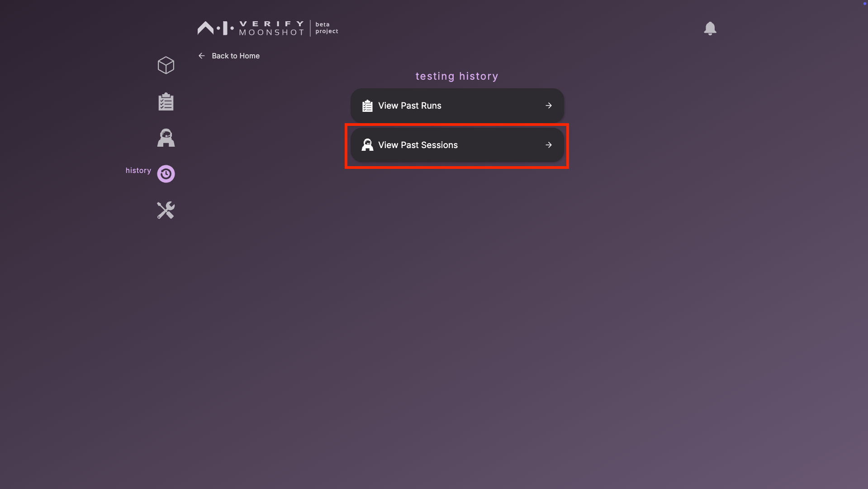
Task: Open the View Past Sessions card
Action: pyautogui.click(x=457, y=145)
